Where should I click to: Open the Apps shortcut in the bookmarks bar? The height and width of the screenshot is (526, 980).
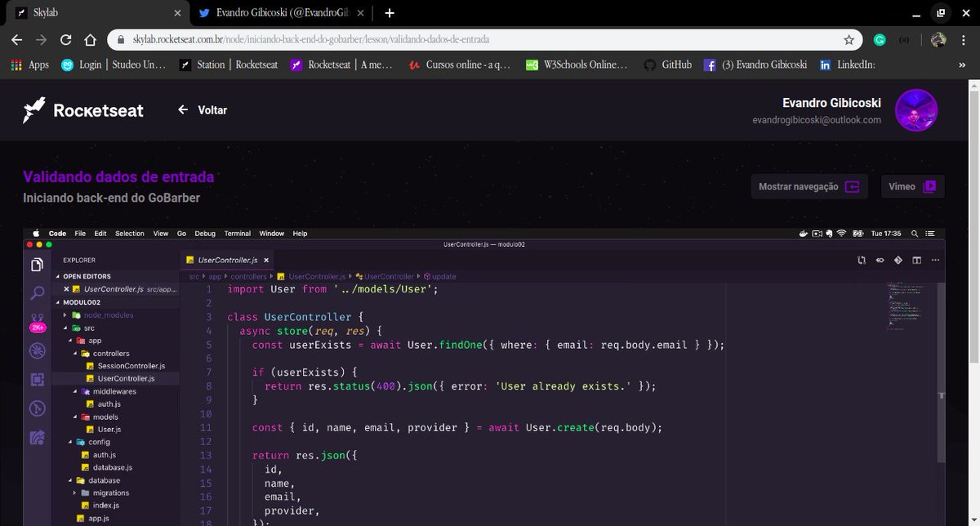30,65
